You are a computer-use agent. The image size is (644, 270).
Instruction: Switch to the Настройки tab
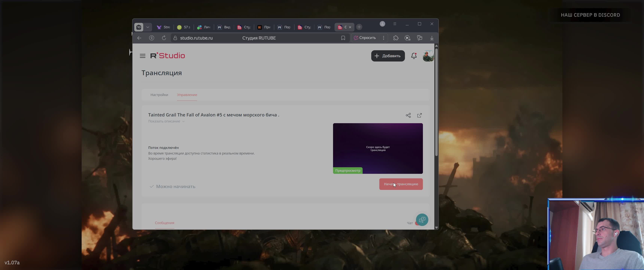click(x=159, y=95)
